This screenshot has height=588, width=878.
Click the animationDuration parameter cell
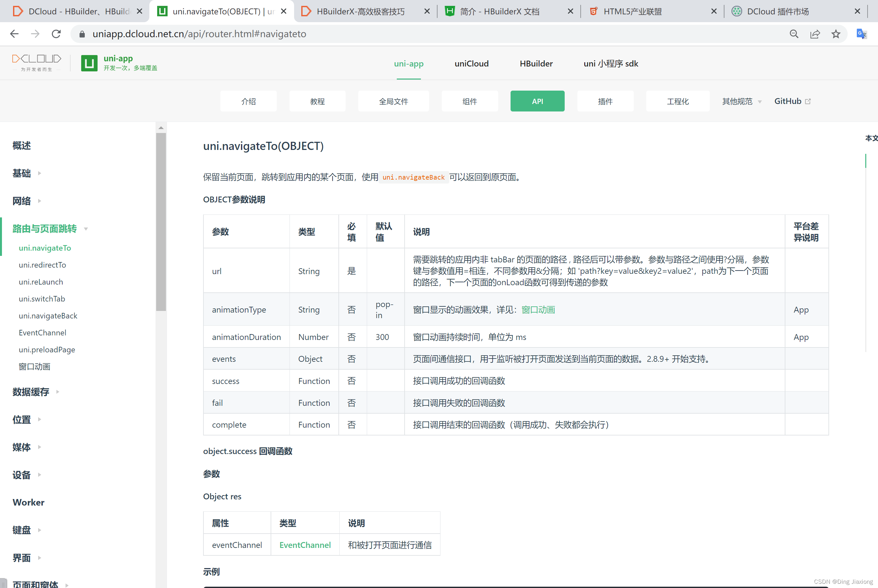(x=246, y=337)
